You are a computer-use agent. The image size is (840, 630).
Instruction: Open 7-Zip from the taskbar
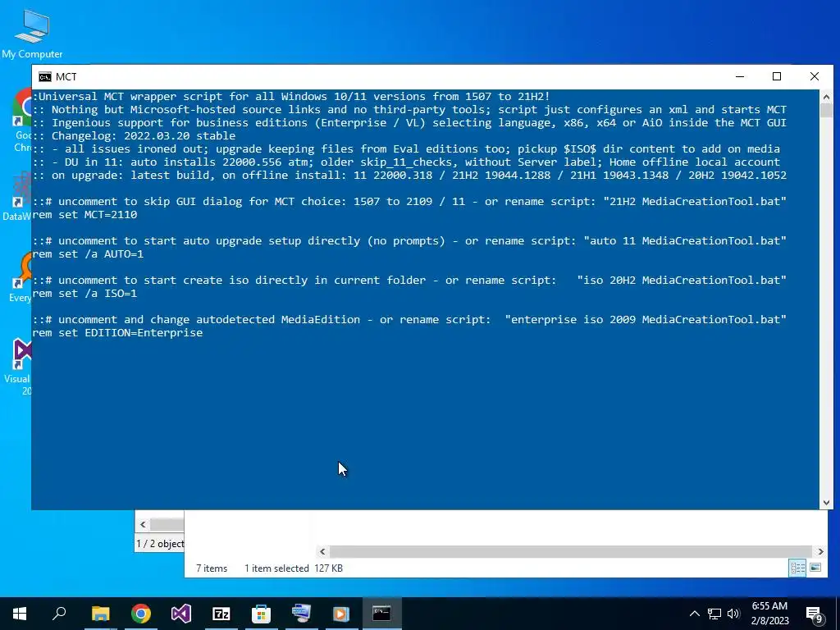click(x=221, y=614)
